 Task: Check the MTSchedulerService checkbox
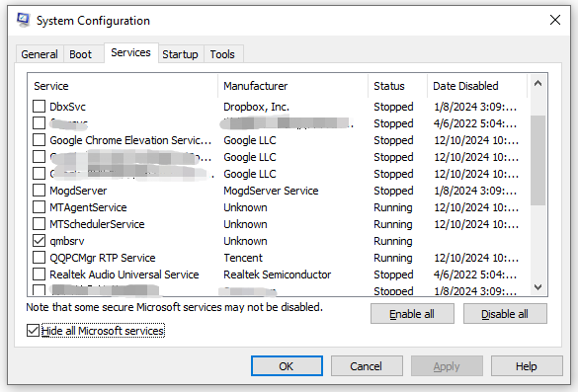pyautogui.click(x=39, y=224)
